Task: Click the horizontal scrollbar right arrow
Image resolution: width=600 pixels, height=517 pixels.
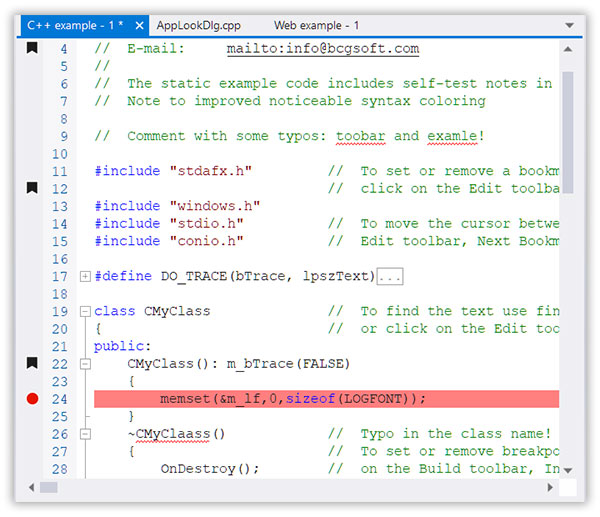Action: (549, 488)
